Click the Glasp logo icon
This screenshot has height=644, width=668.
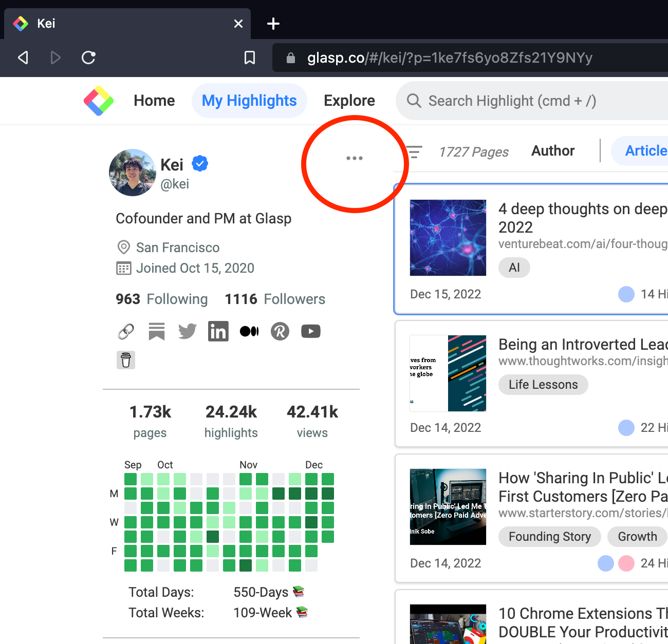coord(99,101)
